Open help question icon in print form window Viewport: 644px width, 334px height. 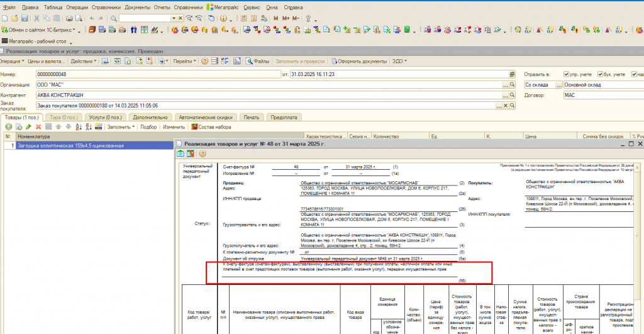203,153
